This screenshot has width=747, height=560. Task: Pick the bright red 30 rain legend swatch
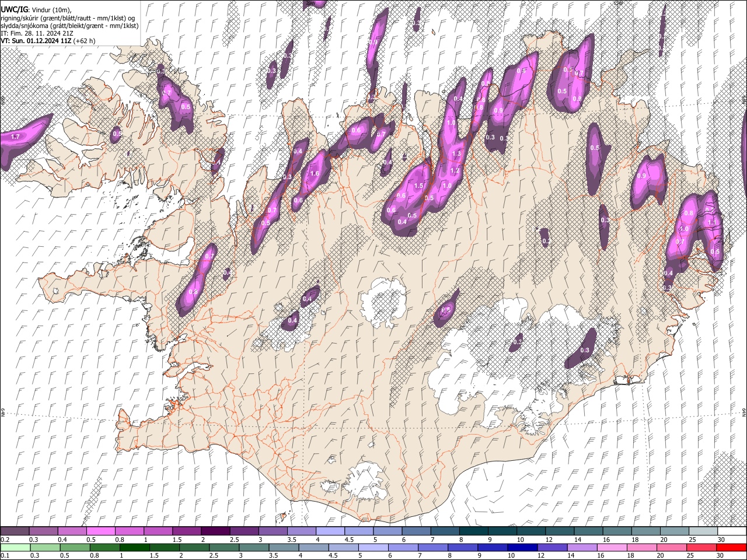(x=731, y=547)
